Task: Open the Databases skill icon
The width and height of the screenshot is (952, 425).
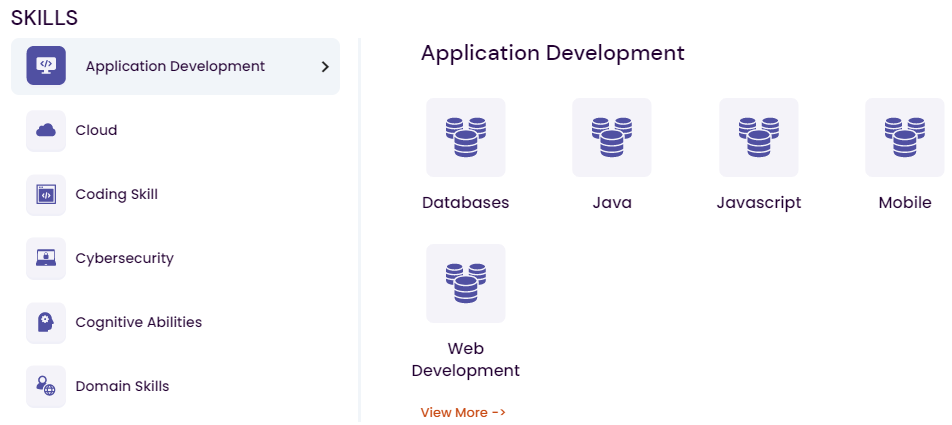Action: pyautogui.click(x=466, y=137)
